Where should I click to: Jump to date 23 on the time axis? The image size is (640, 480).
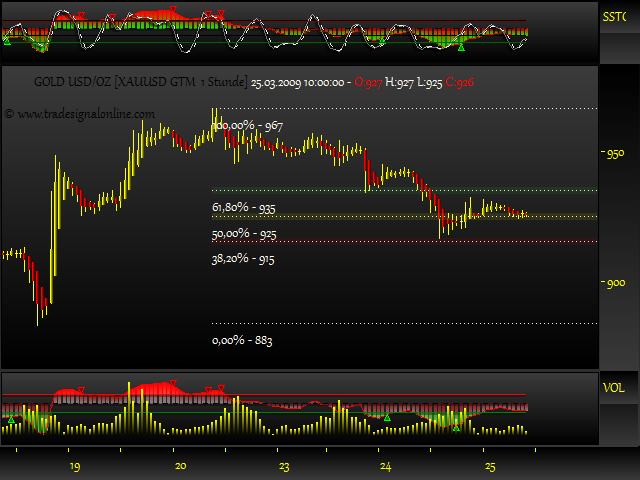tap(285, 466)
